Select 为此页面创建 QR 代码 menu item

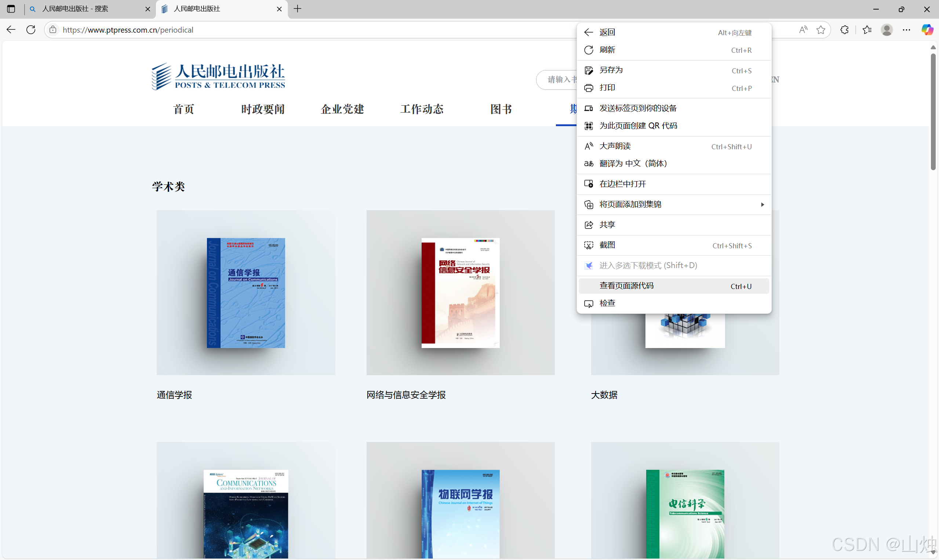point(674,126)
